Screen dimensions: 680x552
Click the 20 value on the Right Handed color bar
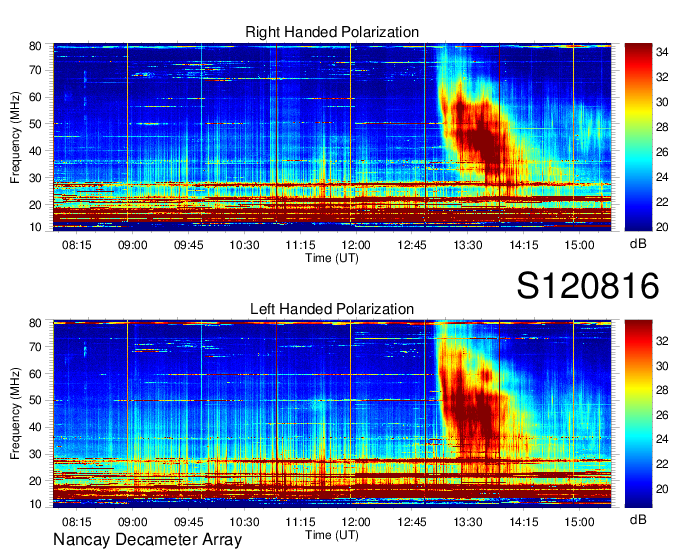pos(662,227)
